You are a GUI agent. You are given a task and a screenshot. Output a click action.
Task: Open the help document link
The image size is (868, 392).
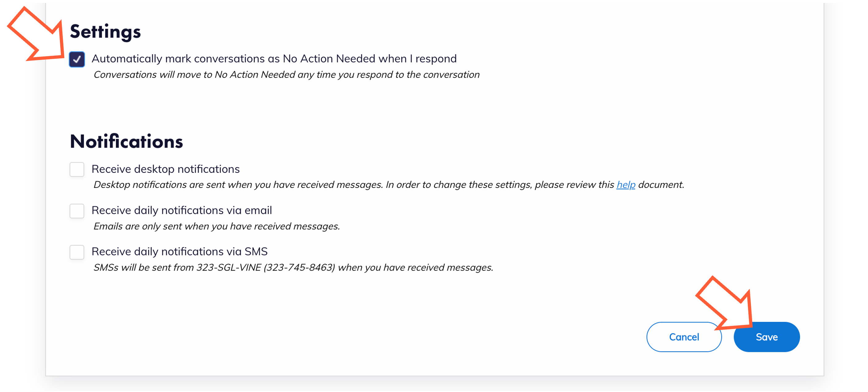point(626,184)
